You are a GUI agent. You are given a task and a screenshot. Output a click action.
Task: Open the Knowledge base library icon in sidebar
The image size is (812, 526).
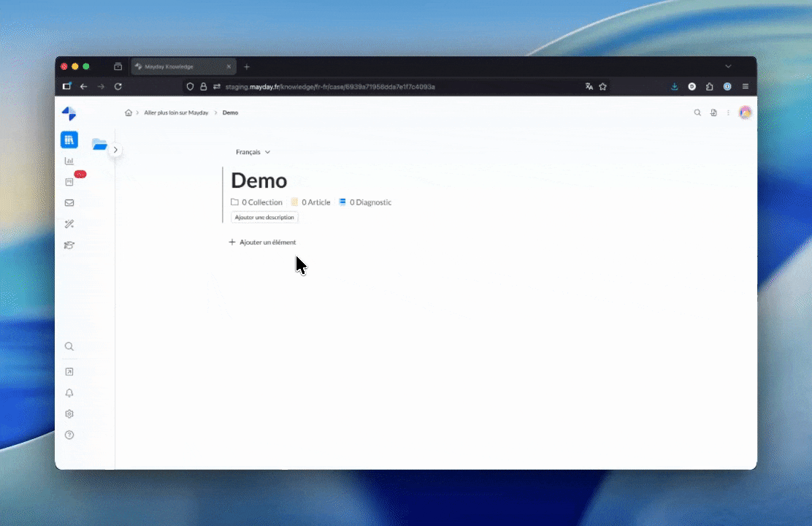click(x=69, y=140)
